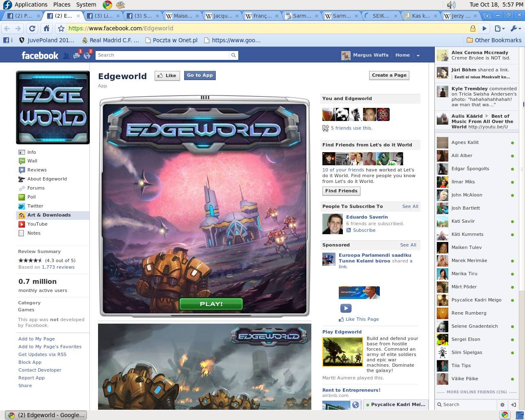Click the Facebook logo
Viewport: 525px width, 420px height.
[x=40, y=55]
